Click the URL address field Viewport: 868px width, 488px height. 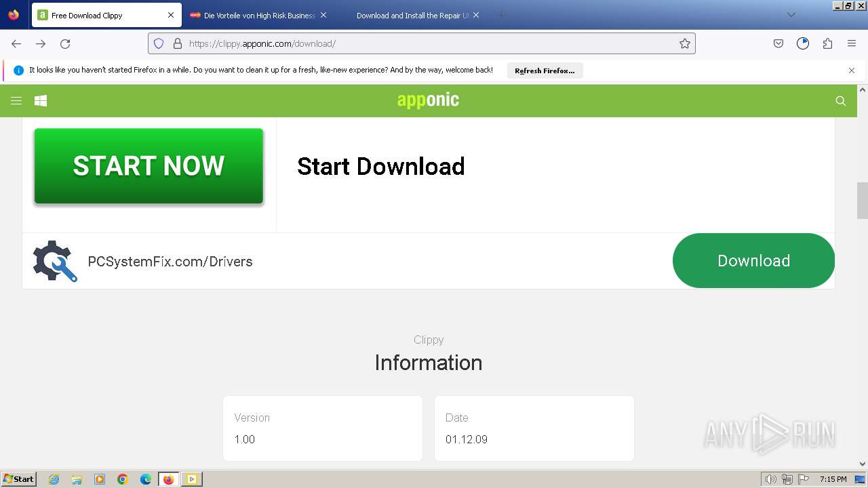click(x=422, y=43)
